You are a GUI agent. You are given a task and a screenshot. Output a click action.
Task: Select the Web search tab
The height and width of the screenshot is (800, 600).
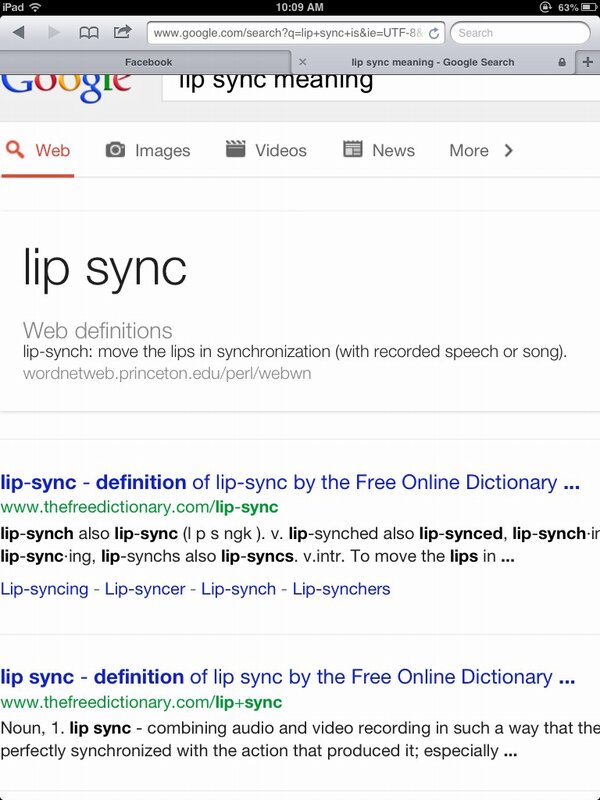click(38, 151)
